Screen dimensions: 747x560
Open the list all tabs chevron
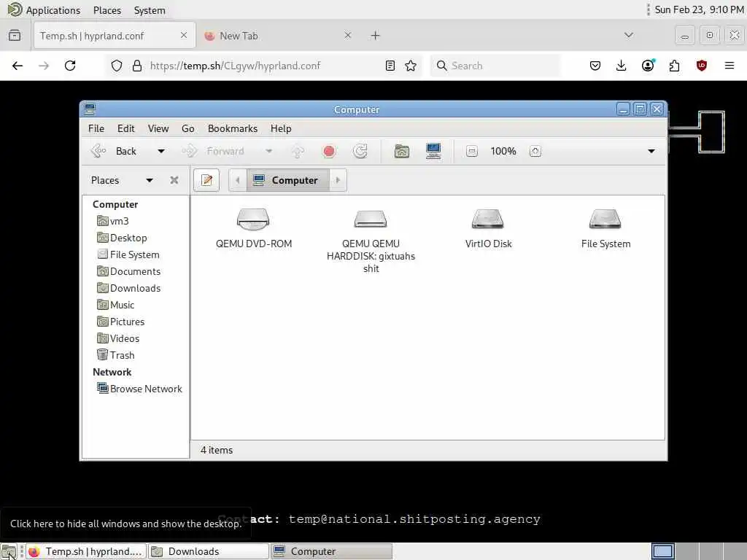[629, 35]
